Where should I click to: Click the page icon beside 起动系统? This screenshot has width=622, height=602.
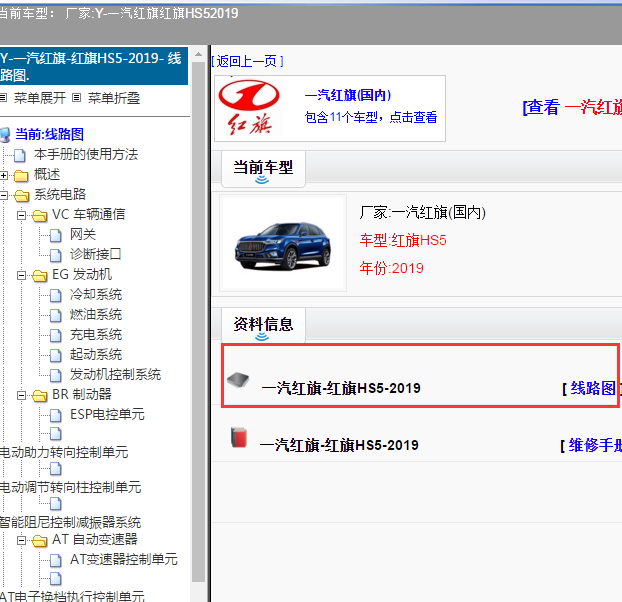point(56,355)
